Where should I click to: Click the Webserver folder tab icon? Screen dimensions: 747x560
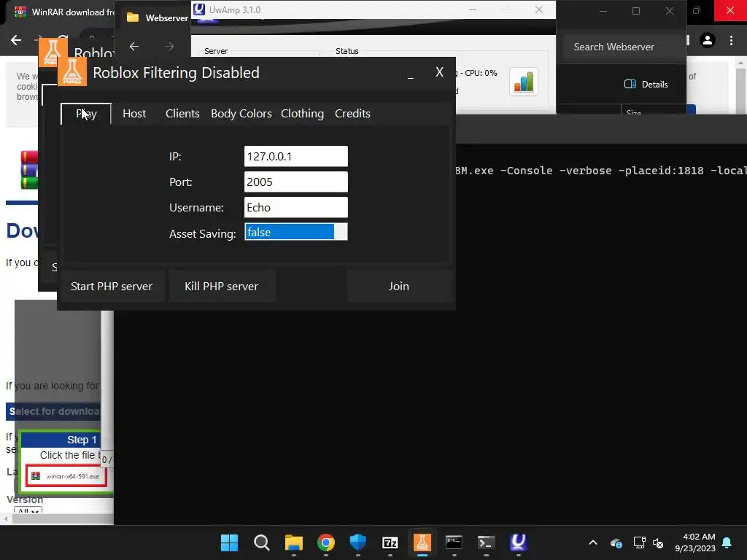click(133, 17)
